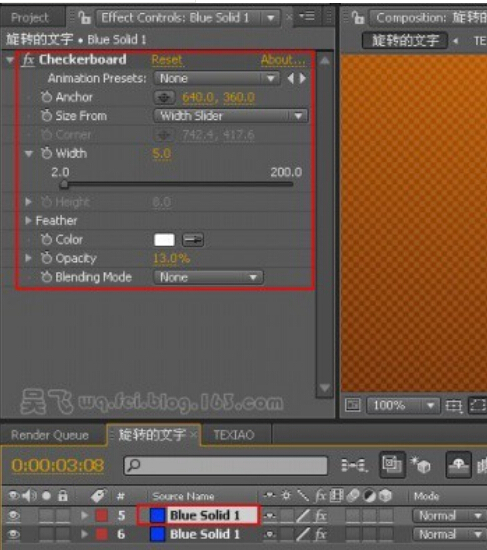Expand the Feather property group
Image resolution: width=487 pixels, height=550 pixels.
tap(28, 221)
